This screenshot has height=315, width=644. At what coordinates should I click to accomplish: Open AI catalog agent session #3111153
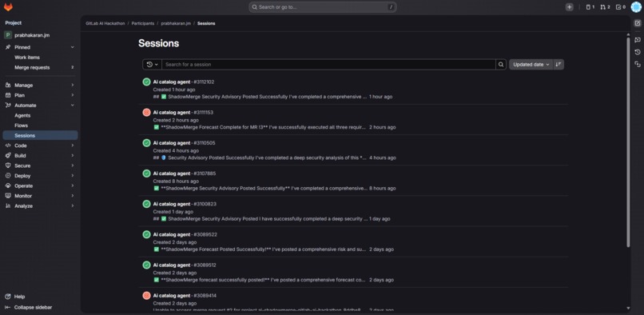[183, 112]
